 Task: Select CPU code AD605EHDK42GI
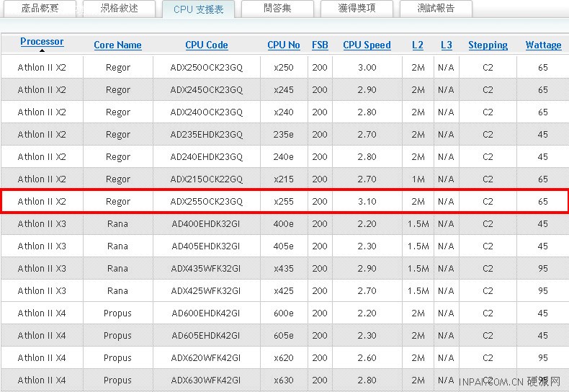206,335
